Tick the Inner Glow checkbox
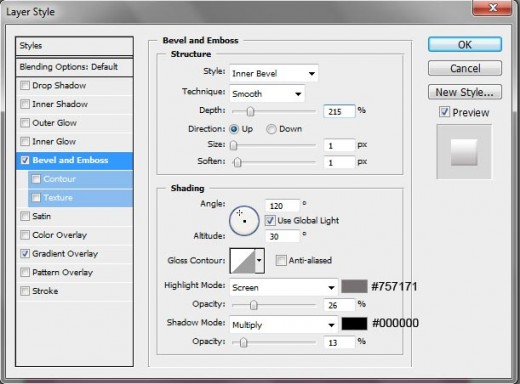The height and width of the screenshot is (384, 520). tap(25, 141)
